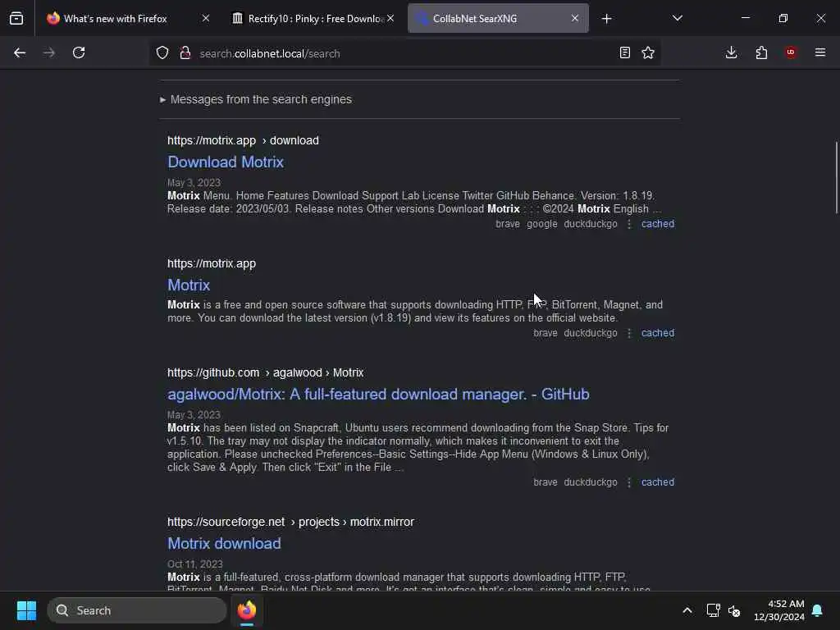Click duckduckgo label on motrix.app result

click(x=591, y=333)
